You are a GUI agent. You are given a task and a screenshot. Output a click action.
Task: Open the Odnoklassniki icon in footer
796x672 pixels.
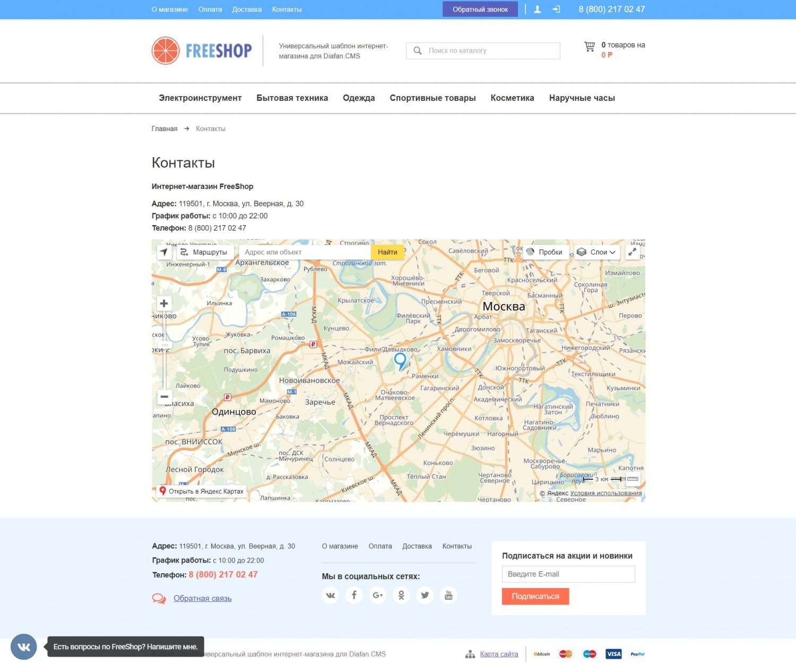point(401,595)
